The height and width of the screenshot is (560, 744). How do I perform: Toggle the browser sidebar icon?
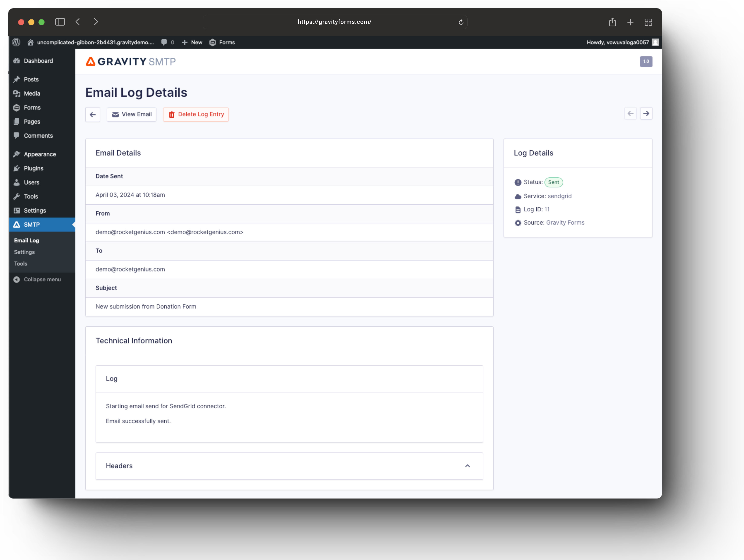(x=60, y=22)
